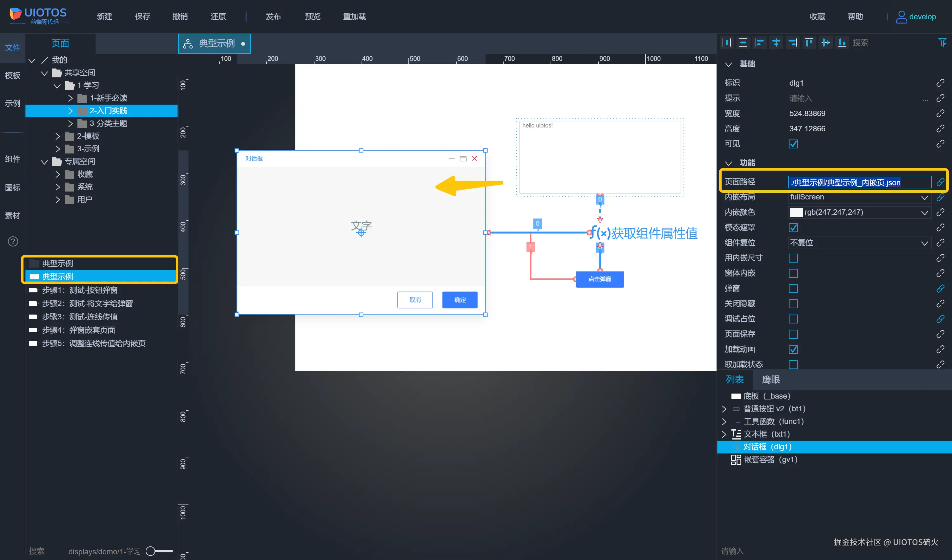Viewport: 952px width, 560px height.
Task: Toggle the 模态遮罩 checkbox
Action: pyautogui.click(x=793, y=228)
